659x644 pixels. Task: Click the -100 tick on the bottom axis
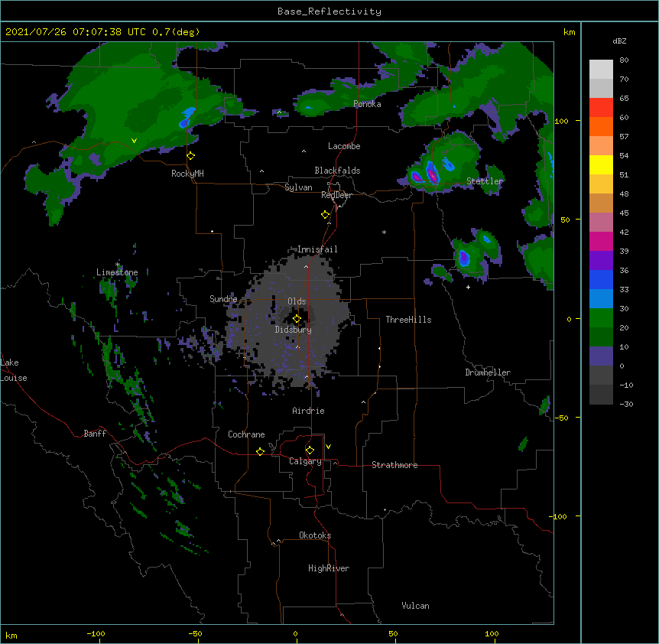pos(96,633)
